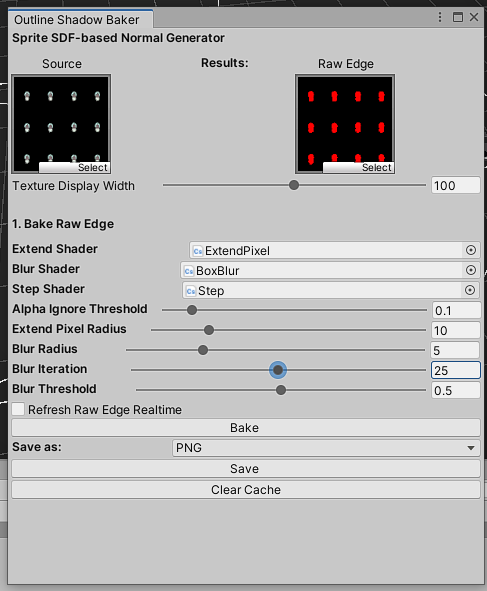Click the ExtendPixel compute shader icon
This screenshot has height=591, width=487.
pyautogui.click(x=198, y=251)
